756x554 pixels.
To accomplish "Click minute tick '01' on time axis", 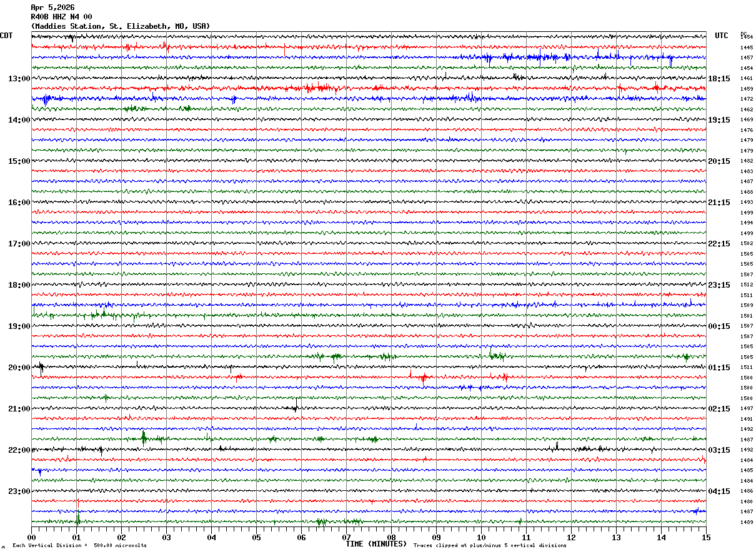I will [76, 537].
